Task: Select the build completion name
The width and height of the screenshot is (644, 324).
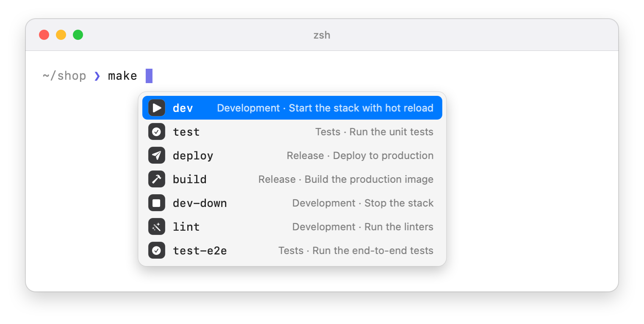Action: [190, 179]
